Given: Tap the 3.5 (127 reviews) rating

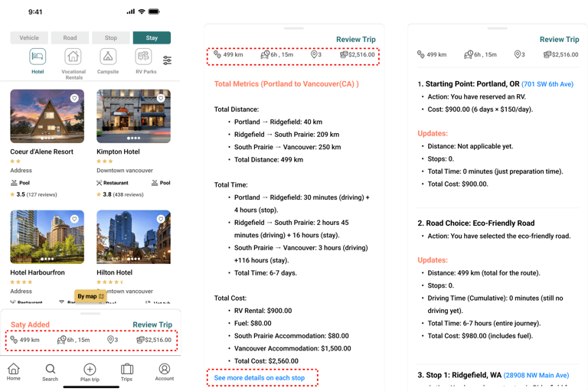Looking at the screenshot, I should [34, 194].
